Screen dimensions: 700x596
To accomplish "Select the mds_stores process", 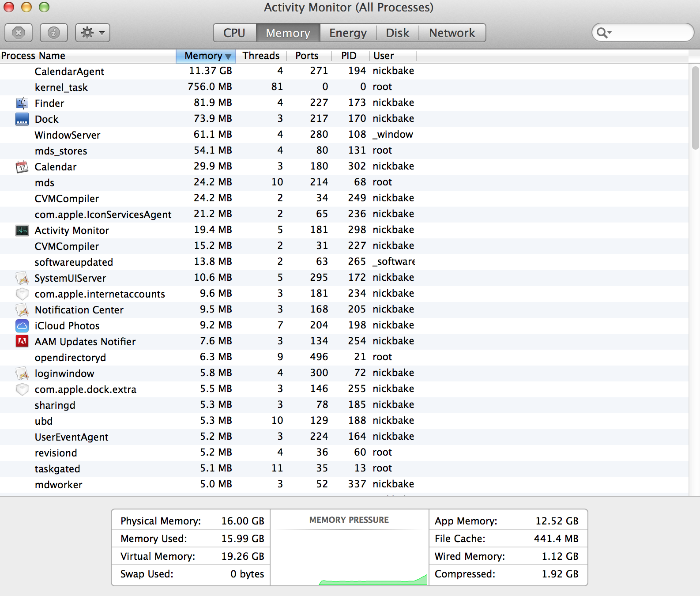I will coord(344,151).
